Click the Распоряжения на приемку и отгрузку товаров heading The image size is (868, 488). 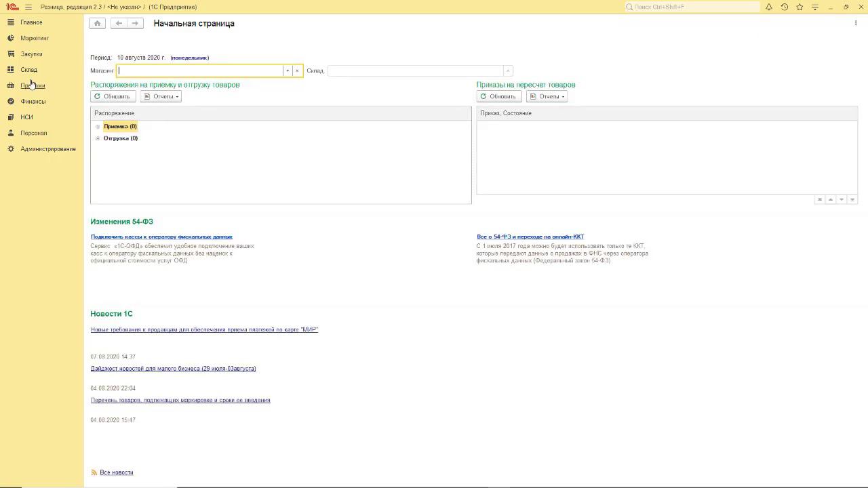(x=165, y=85)
